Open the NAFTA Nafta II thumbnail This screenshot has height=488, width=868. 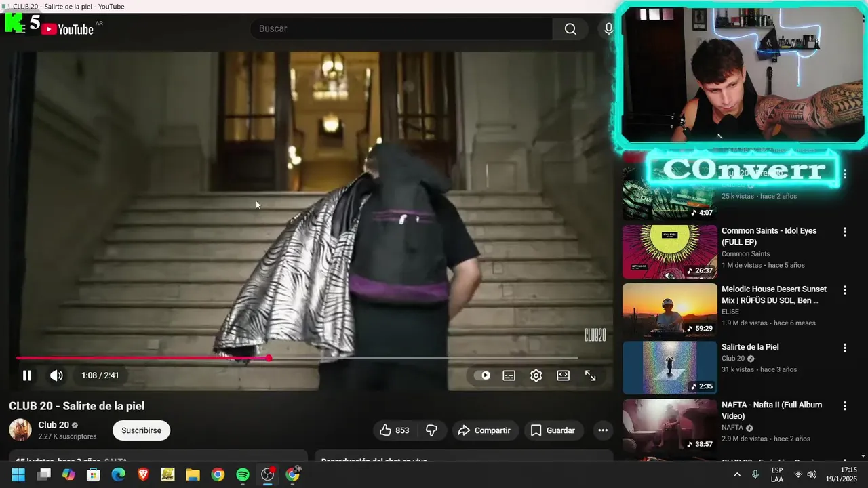(x=669, y=426)
